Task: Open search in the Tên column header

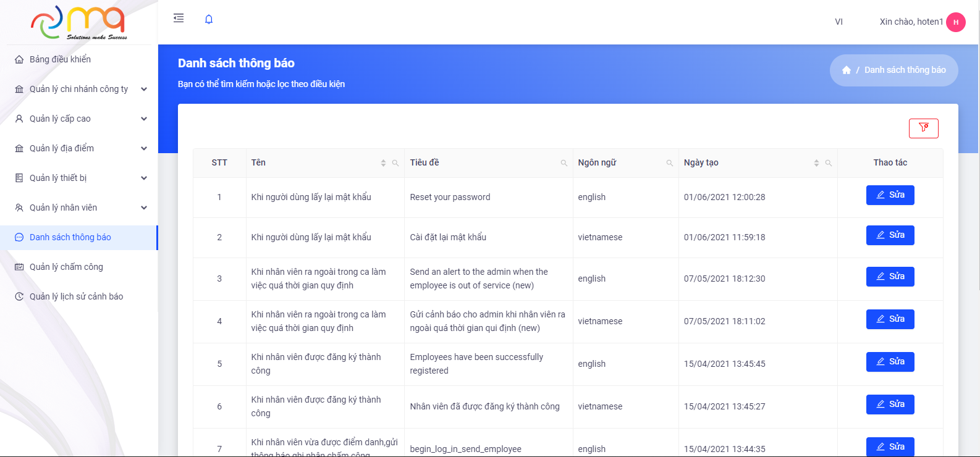Action: [395, 163]
